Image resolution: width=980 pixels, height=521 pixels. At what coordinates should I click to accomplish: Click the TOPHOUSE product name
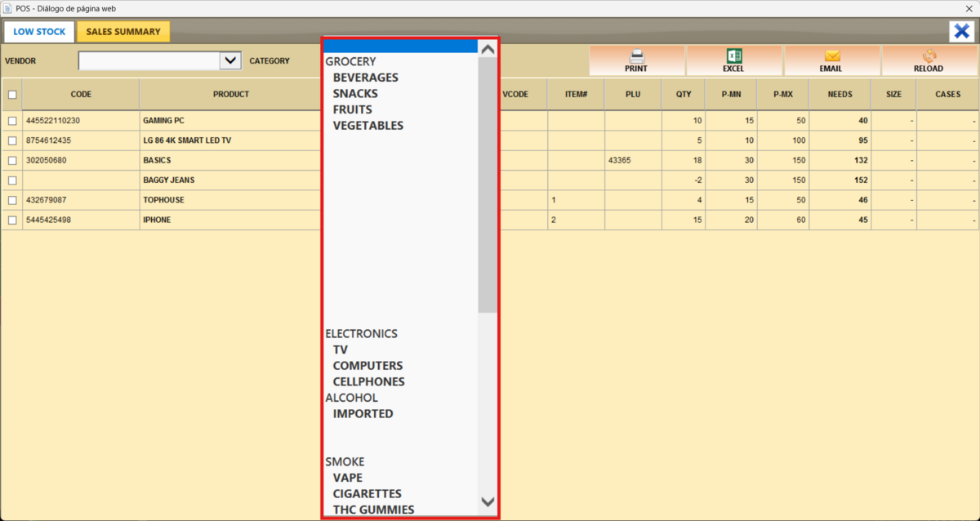point(163,200)
